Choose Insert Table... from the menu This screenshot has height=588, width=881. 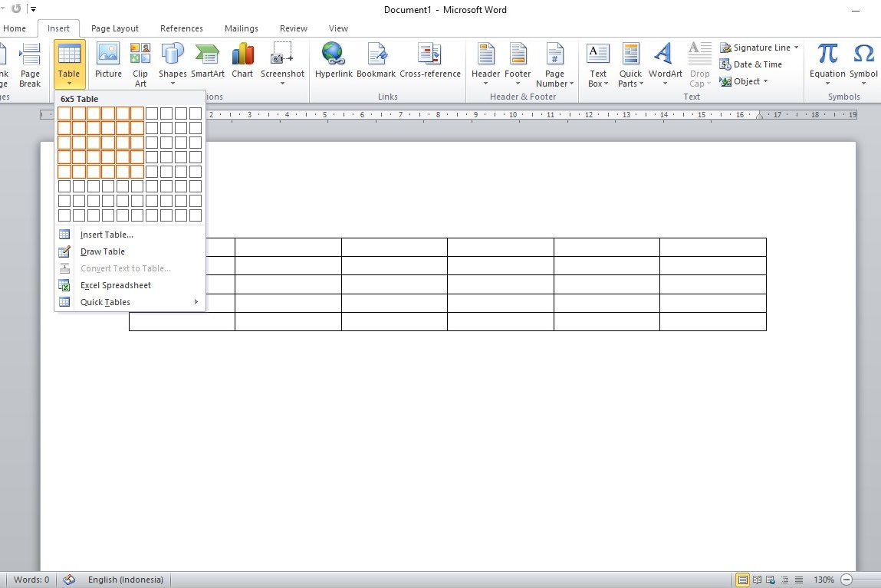(107, 235)
